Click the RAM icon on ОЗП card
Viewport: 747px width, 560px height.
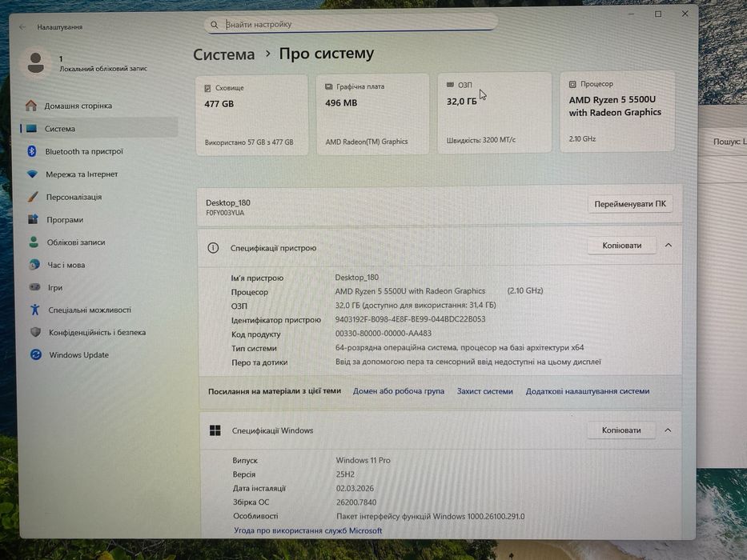(x=450, y=85)
